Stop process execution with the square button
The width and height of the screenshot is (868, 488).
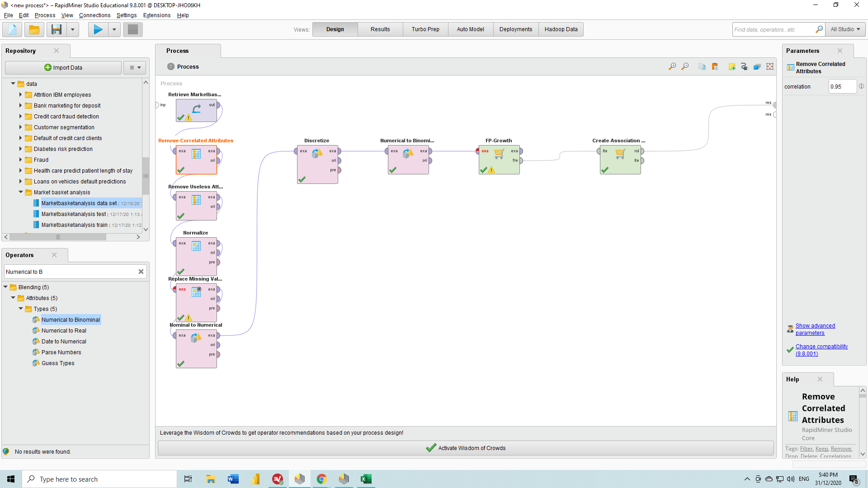pos(133,30)
